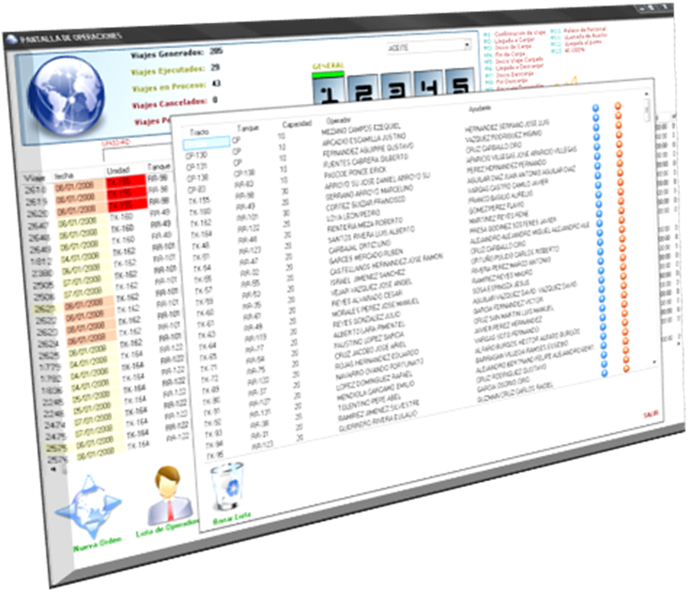700x598 pixels.
Task: Click blue icon on HERNANDEZ SERRANO JOSE LUIS row
Action: (595, 119)
